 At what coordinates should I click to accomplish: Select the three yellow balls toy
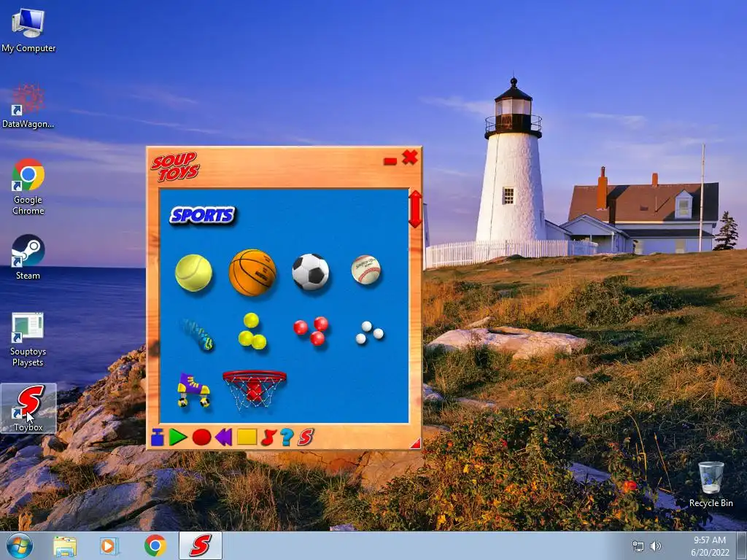[x=252, y=331]
